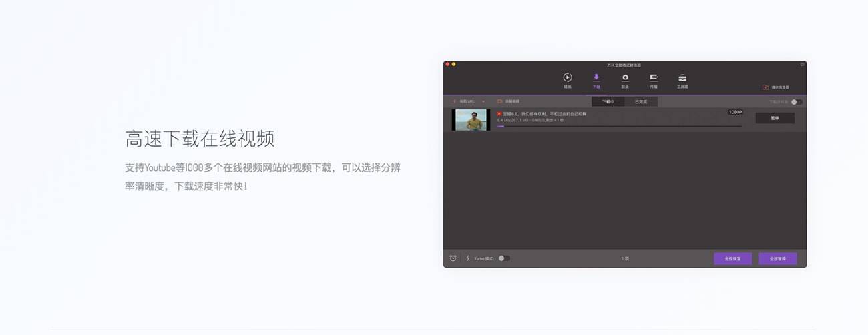Switch to the Downloading (下载中) tab
Viewport: 868px width, 335px height.
tap(608, 102)
